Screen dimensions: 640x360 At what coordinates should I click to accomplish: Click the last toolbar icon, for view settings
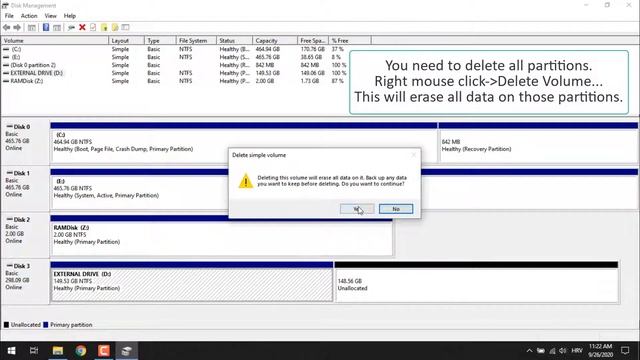pyautogui.click(x=125, y=27)
